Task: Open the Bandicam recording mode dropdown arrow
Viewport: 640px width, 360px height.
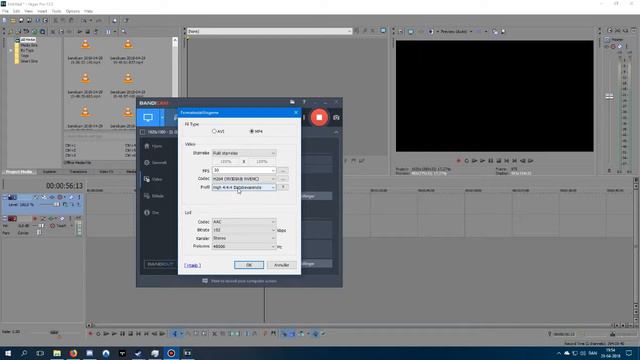Action: (162, 118)
